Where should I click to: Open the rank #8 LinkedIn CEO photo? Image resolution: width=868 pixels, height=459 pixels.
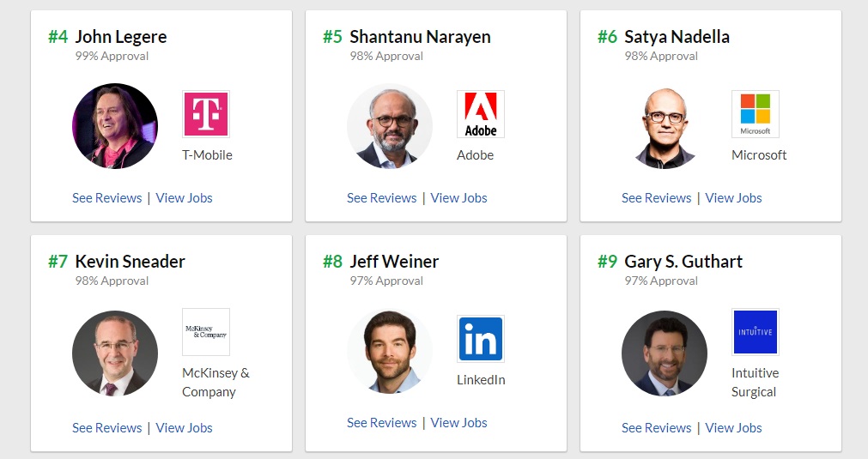pyautogui.click(x=390, y=351)
